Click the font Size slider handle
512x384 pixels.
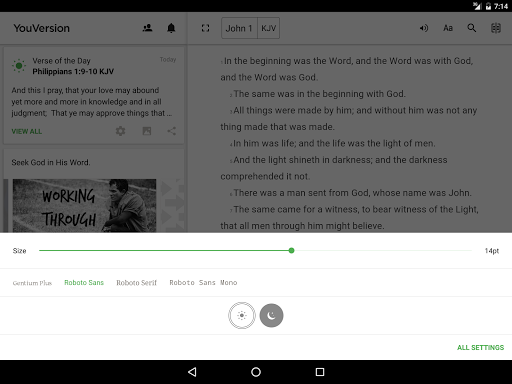tap(291, 250)
